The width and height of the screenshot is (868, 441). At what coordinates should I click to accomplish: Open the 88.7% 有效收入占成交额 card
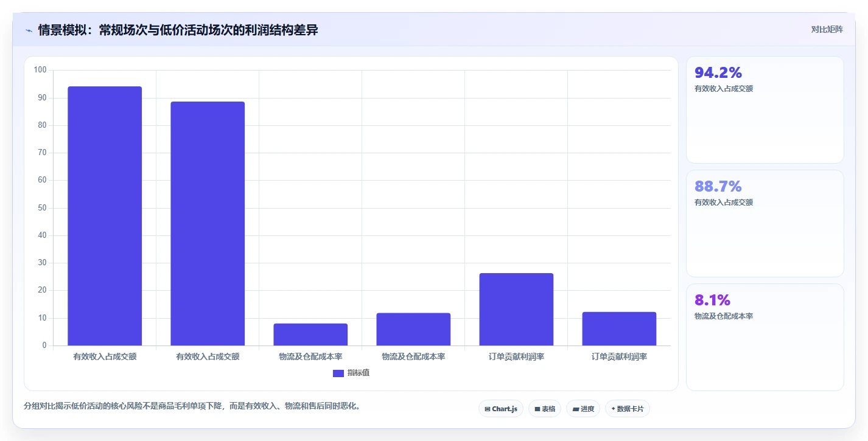pos(765,223)
